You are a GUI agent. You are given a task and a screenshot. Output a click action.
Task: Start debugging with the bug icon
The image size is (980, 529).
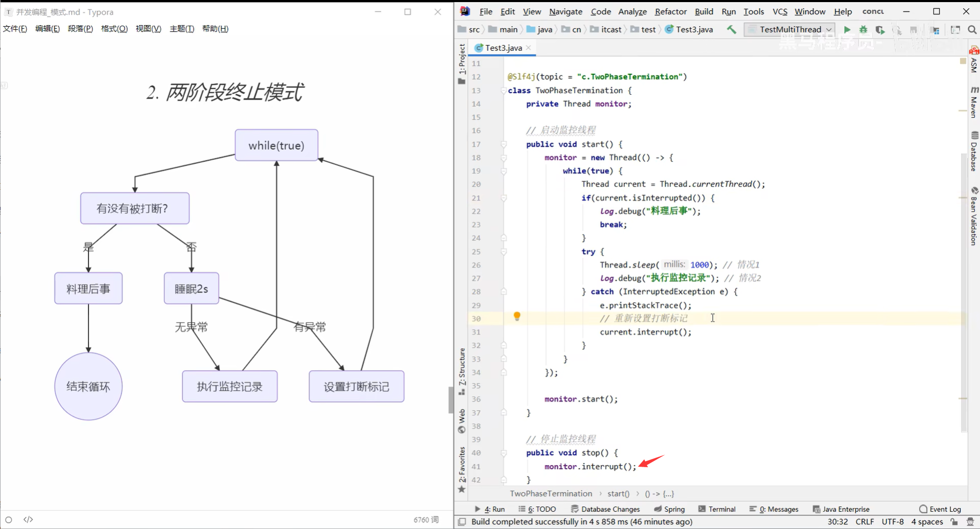863,30
